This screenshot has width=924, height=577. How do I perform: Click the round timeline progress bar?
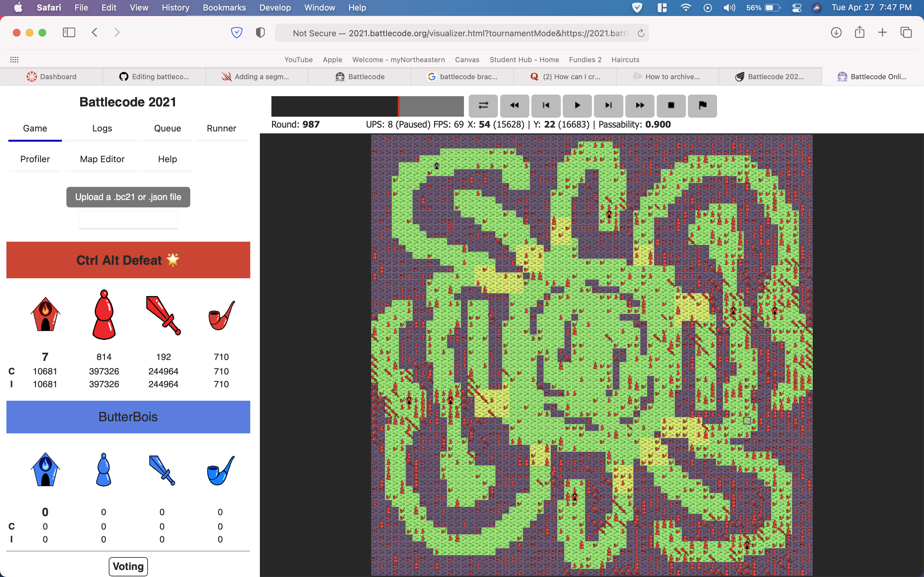pyautogui.click(x=367, y=106)
